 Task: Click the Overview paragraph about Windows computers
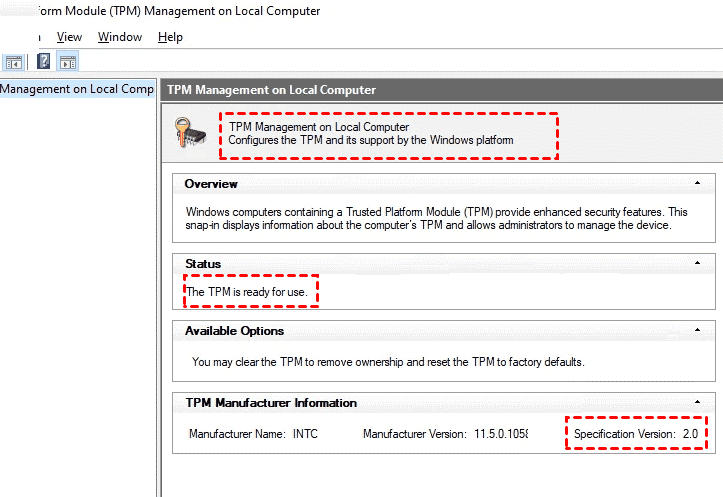point(436,219)
